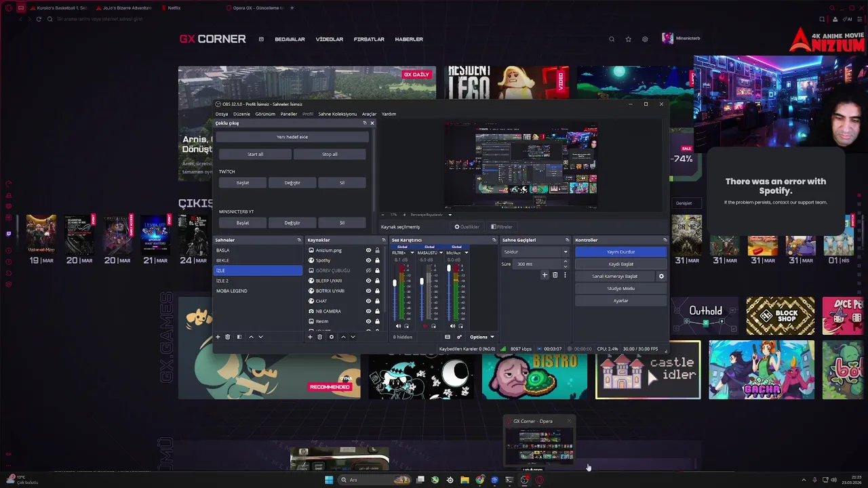Hide the NB CAMERA source
Image resolution: width=868 pixels, height=488 pixels.
click(x=368, y=311)
